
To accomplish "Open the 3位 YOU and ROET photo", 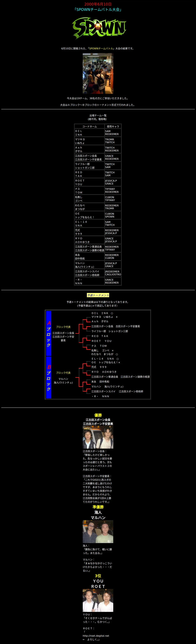I will pos(98,600).
